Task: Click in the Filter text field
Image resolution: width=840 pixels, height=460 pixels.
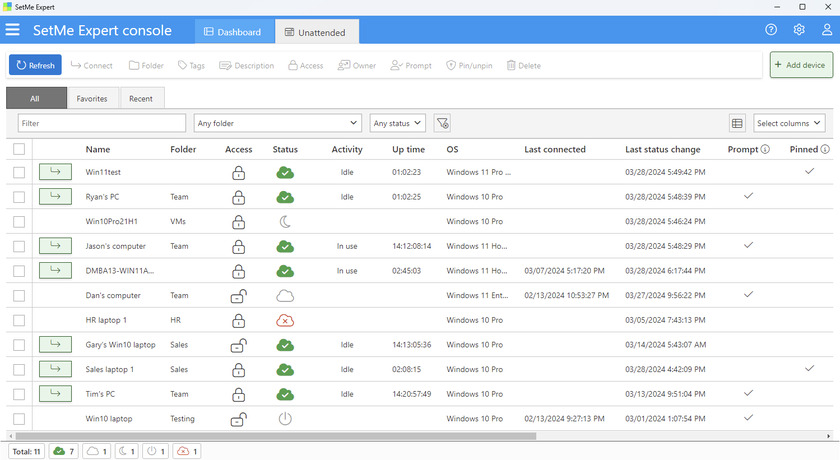Action: click(x=102, y=123)
